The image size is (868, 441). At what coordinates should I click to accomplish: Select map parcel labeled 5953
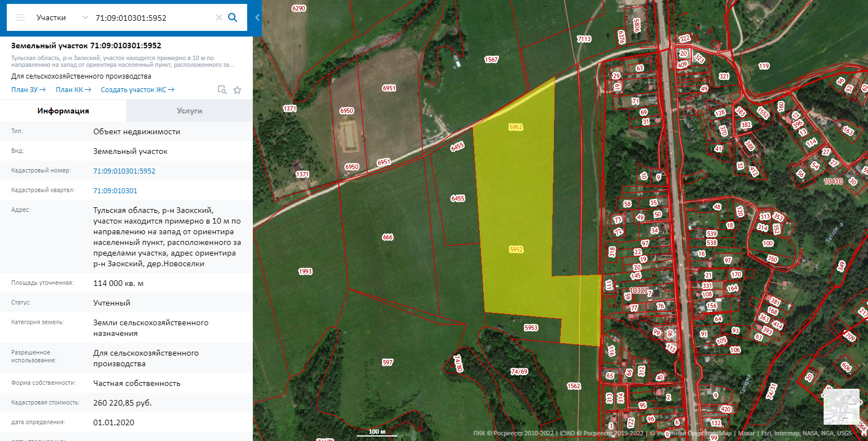(x=531, y=328)
